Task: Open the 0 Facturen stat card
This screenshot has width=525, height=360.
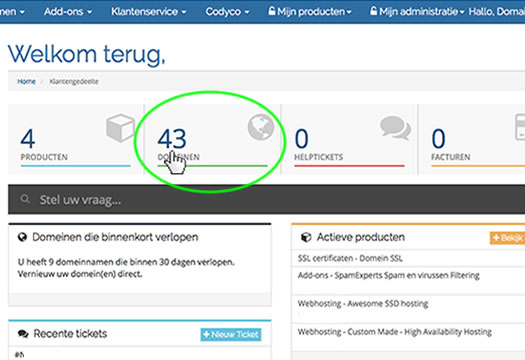Action: click(x=472, y=139)
